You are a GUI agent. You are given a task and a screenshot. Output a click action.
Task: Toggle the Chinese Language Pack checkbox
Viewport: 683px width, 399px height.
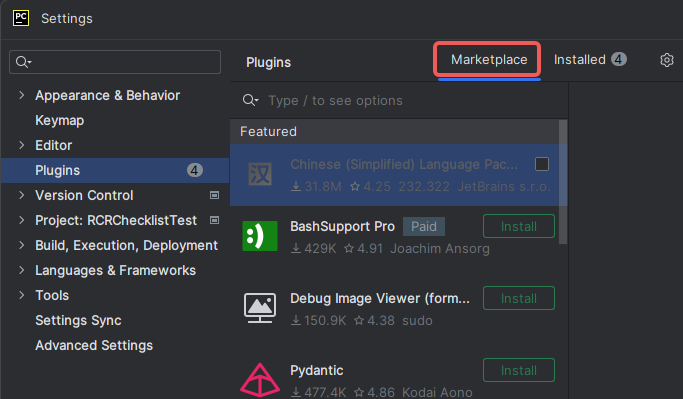(x=542, y=164)
